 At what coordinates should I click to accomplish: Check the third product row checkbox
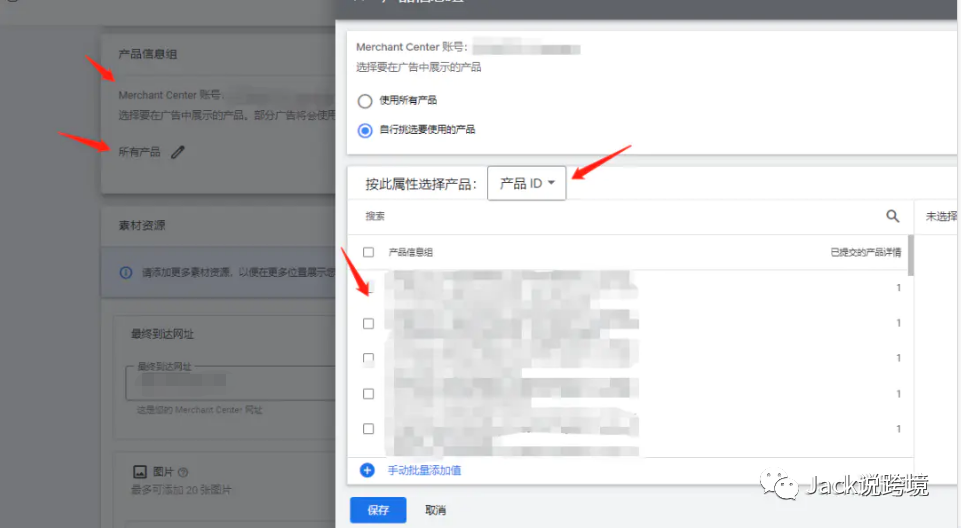click(x=368, y=358)
